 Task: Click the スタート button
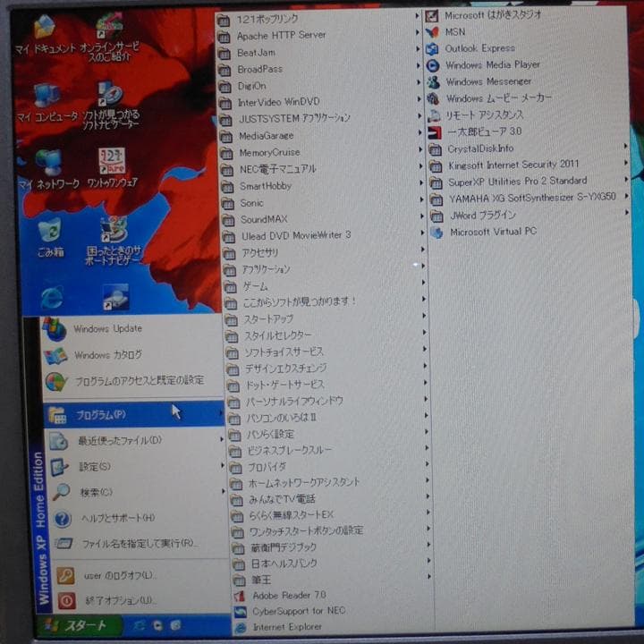point(78,625)
